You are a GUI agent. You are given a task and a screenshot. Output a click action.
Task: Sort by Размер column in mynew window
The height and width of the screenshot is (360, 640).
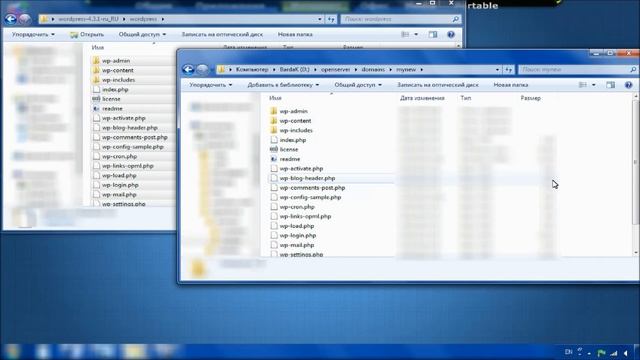pos(530,98)
